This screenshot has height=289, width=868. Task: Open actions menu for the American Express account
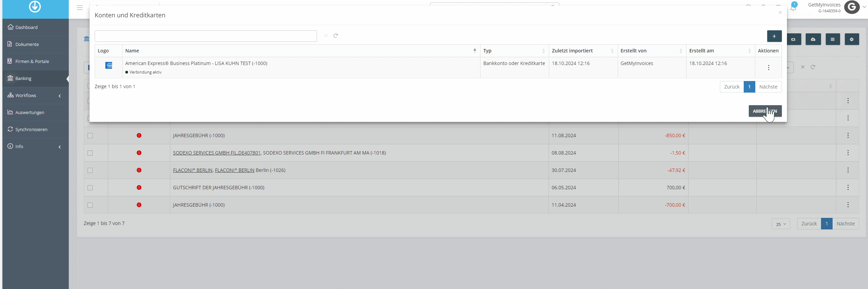[x=769, y=67]
